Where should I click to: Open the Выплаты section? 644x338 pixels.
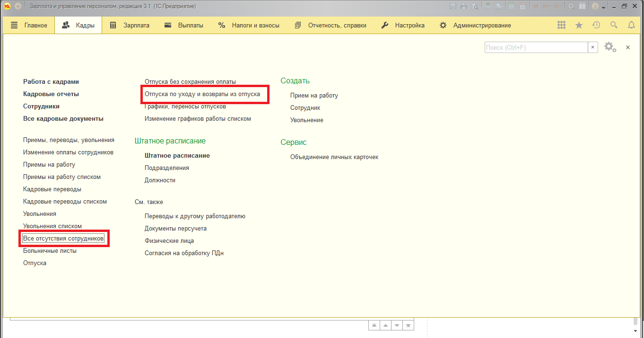tap(183, 25)
